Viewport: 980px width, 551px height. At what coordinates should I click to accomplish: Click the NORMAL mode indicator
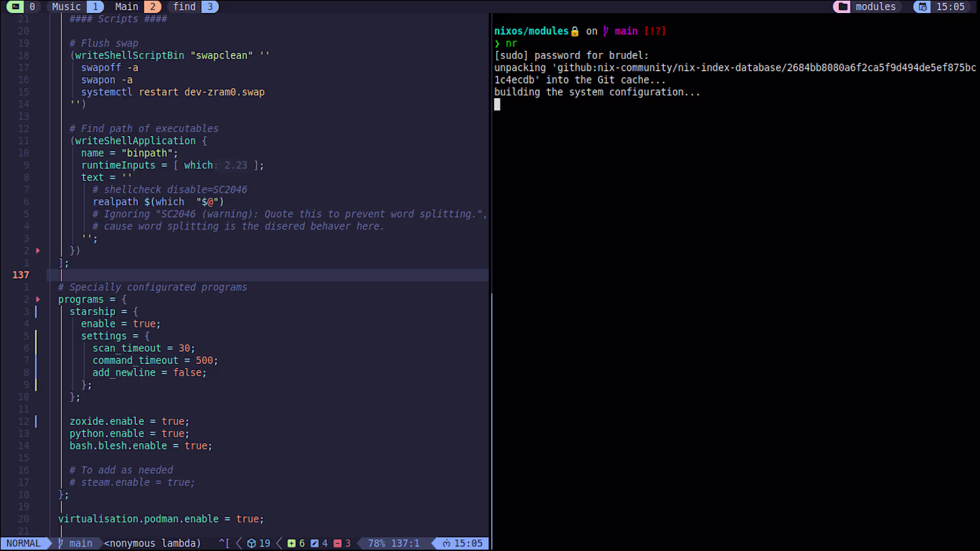point(24,543)
